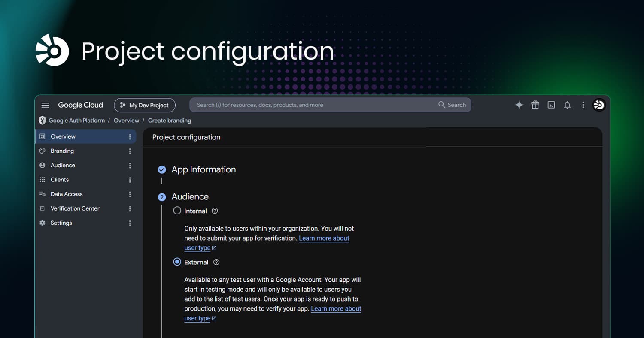Click the help icon next to Internal
This screenshot has width=644, height=338.
pos(215,211)
